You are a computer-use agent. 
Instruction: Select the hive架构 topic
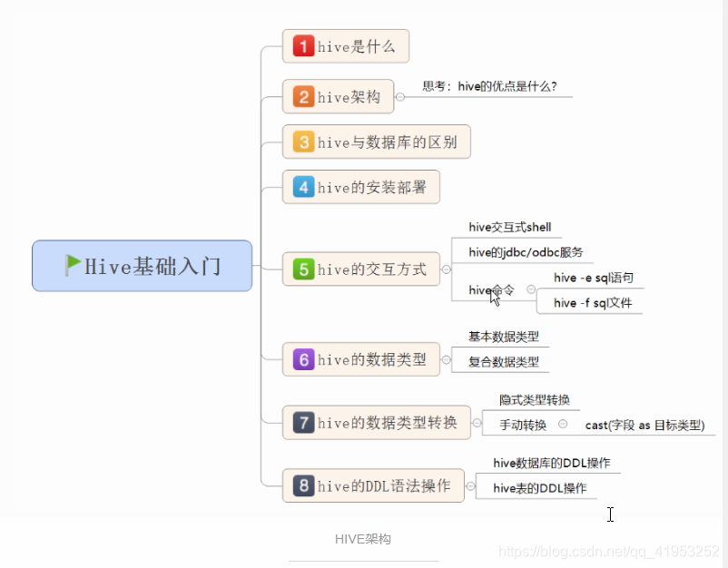click(x=338, y=96)
